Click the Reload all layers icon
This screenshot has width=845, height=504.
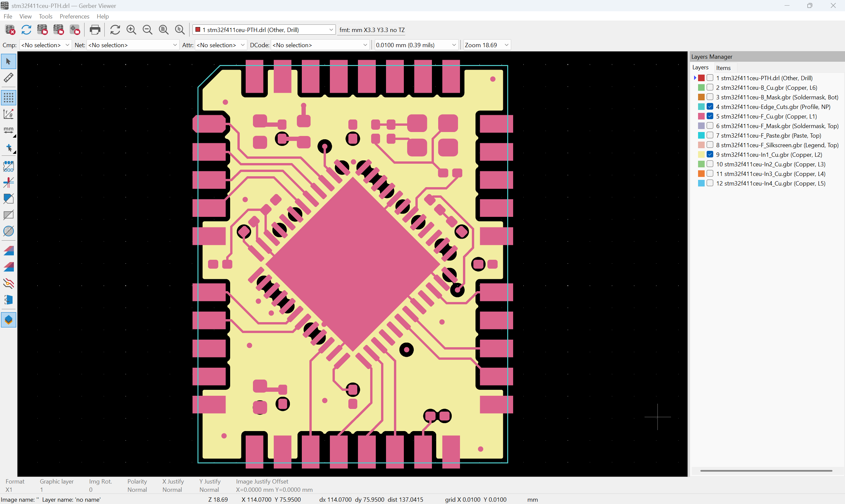pos(26,30)
